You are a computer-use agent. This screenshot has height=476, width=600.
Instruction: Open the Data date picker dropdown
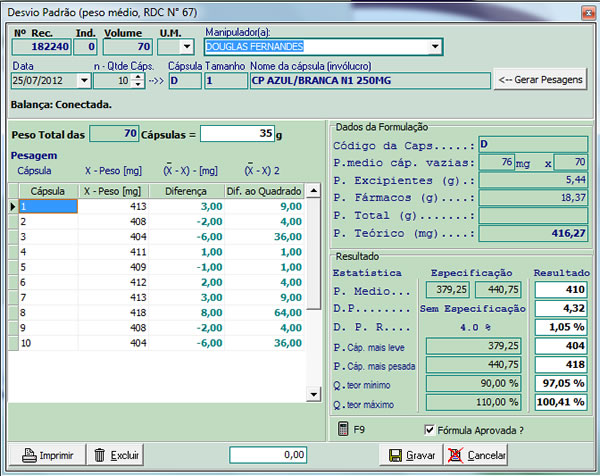(84, 81)
